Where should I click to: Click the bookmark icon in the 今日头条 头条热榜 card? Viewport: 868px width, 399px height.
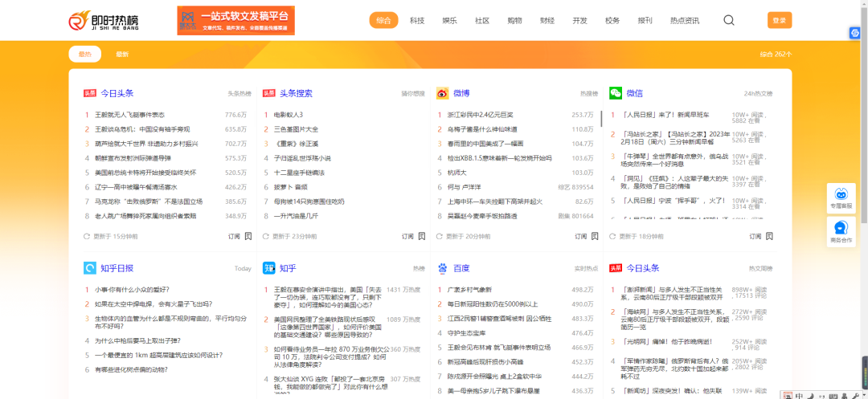(x=248, y=236)
